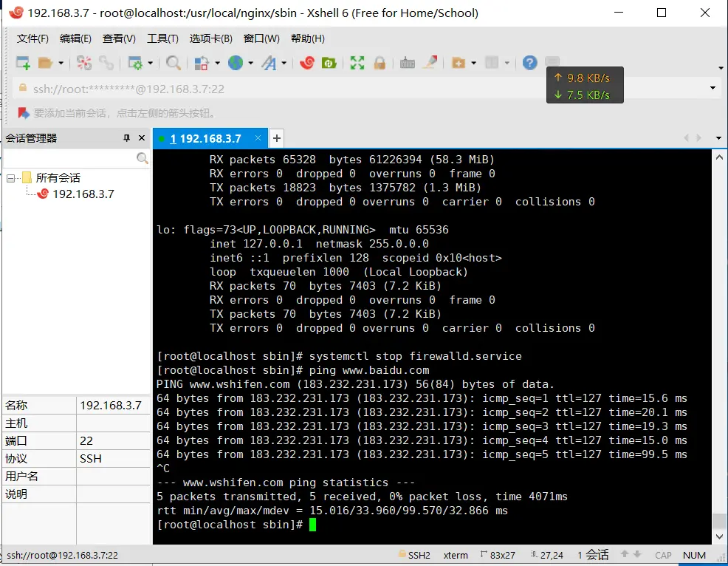Click the keyboard mapping icon

407,63
